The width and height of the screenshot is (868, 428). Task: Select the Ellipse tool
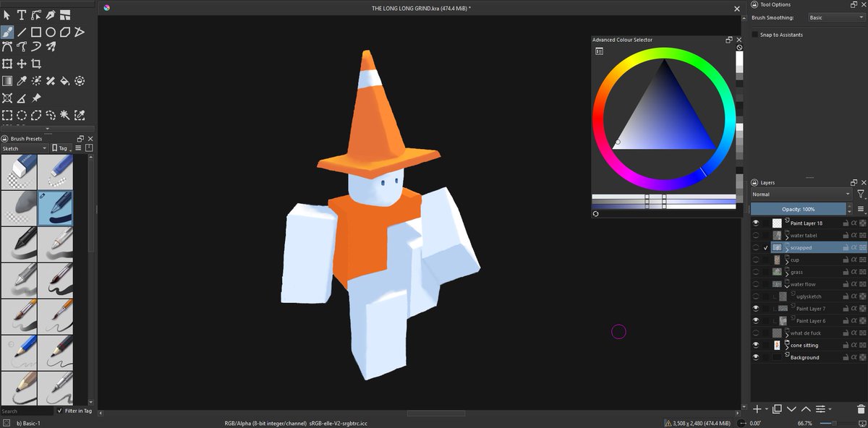(51, 32)
